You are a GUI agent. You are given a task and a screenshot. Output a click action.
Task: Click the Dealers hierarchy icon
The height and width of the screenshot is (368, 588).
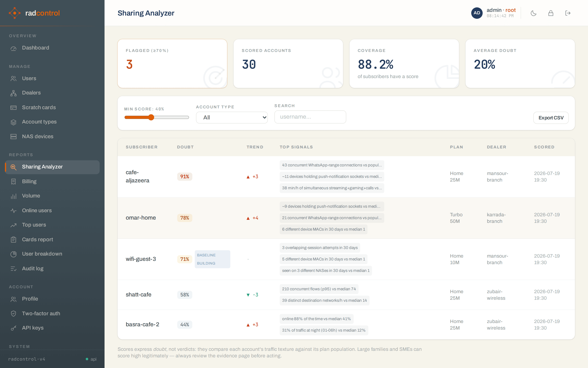pos(14,93)
